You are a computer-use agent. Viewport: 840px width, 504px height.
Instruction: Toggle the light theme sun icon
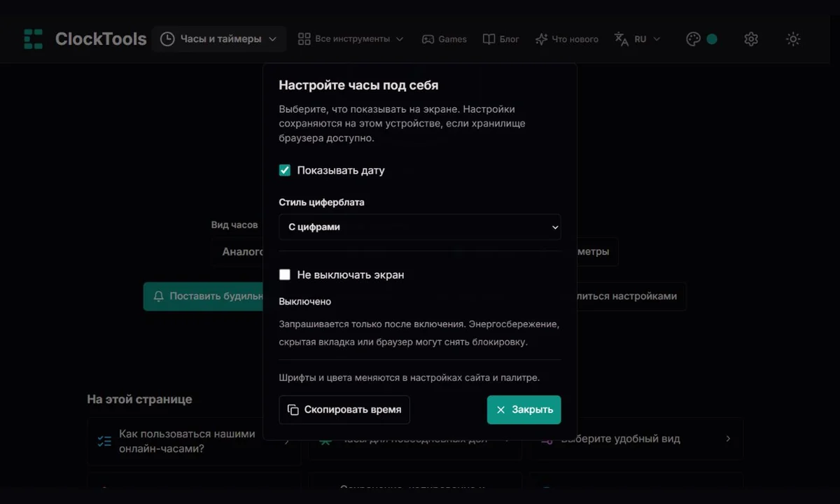793,39
